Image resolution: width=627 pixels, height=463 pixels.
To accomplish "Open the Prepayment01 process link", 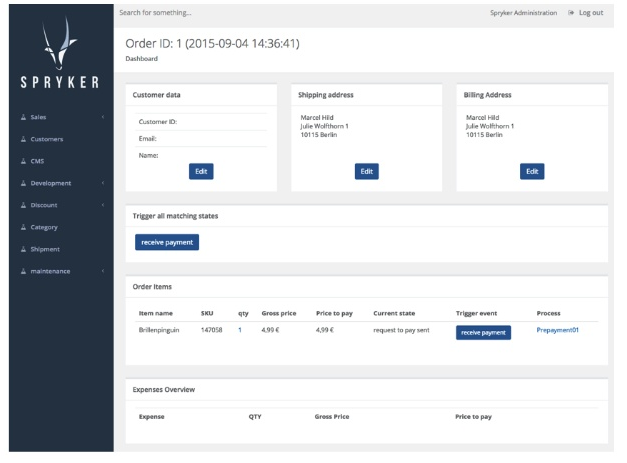I will coord(557,330).
